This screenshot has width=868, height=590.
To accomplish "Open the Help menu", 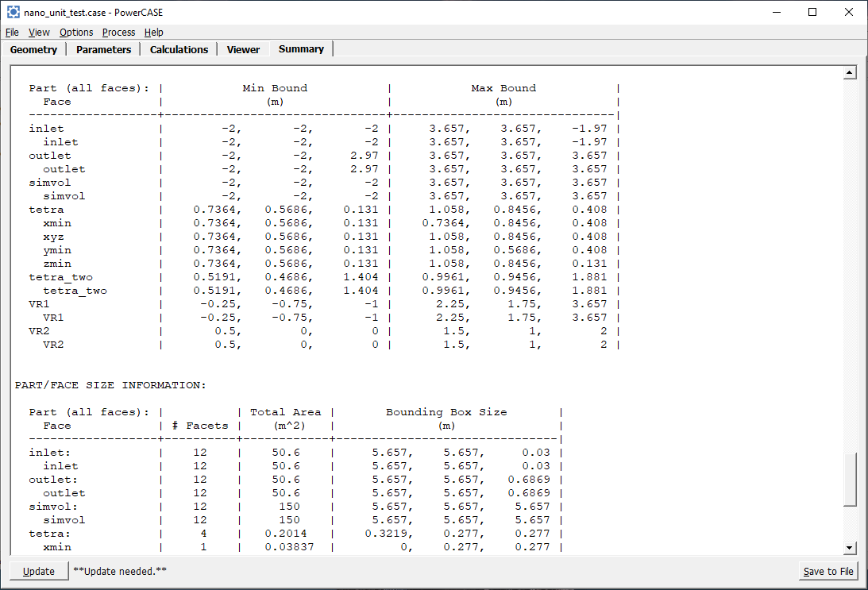I will pos(154,33).
